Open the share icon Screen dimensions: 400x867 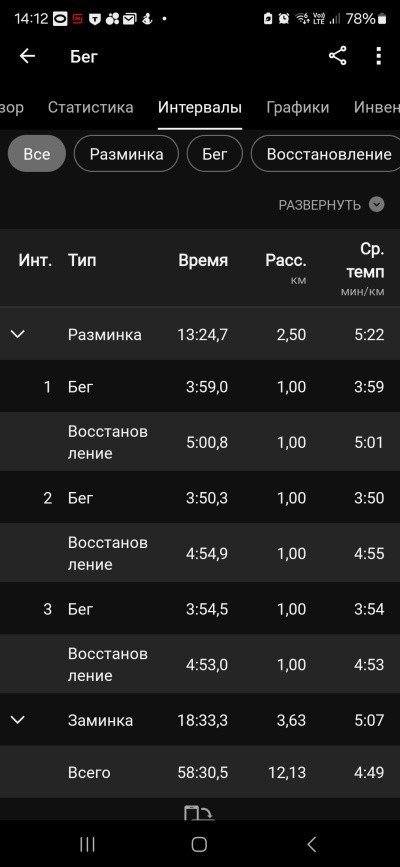point(337,56)
